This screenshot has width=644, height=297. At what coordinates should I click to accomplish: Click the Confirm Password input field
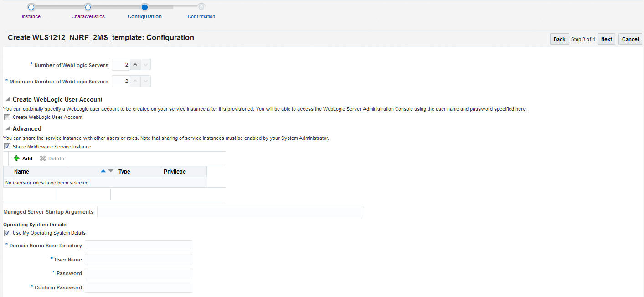click(x=139, y=287)
